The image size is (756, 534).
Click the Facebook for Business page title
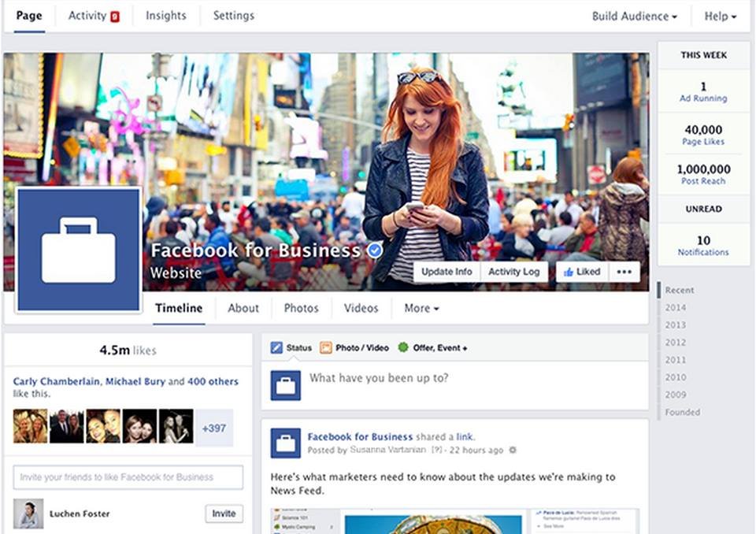255,250
